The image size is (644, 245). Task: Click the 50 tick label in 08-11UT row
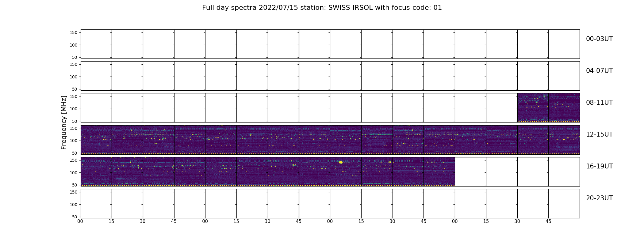coord(75,121)
